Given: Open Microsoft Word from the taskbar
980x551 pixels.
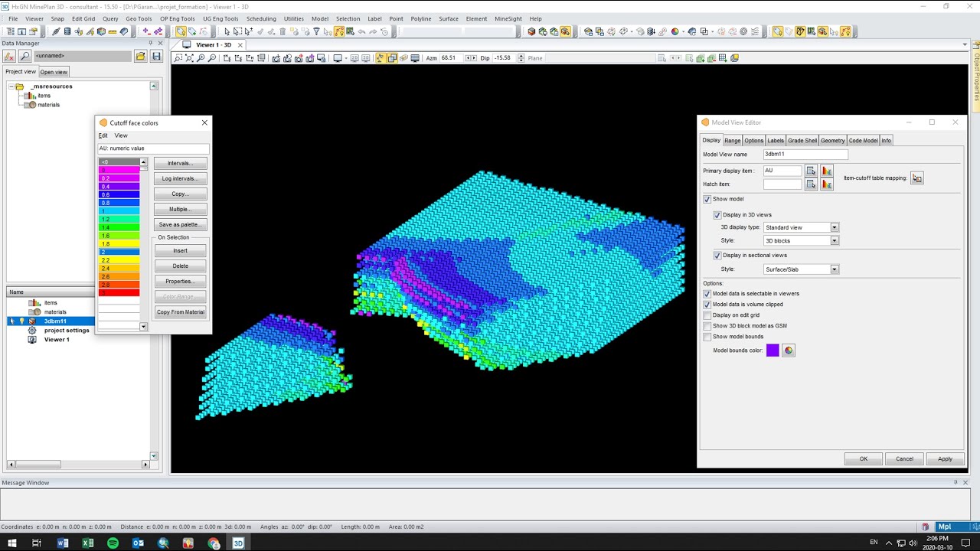Looking at the screenshot, I should [63, 543].
